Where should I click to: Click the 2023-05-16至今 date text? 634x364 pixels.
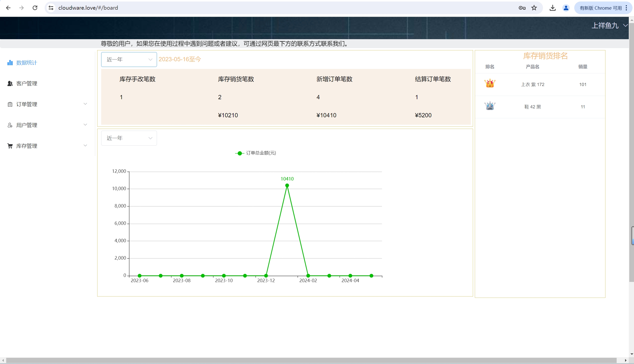click(180, 59)
